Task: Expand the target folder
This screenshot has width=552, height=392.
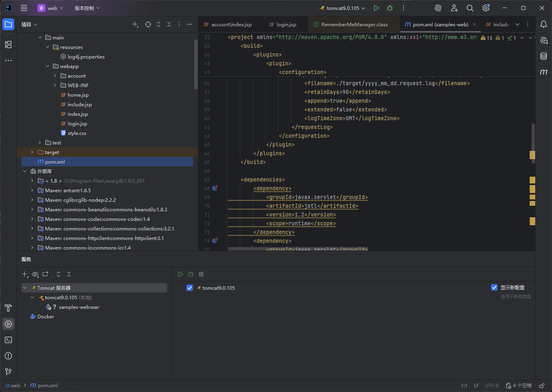Action: point(32,152)
